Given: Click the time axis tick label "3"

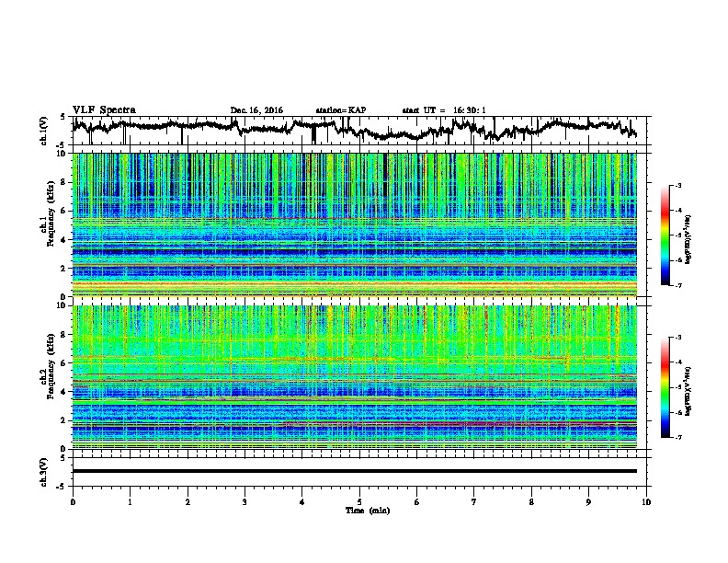Looking at the screenshot, I should (x=245, y=502).
